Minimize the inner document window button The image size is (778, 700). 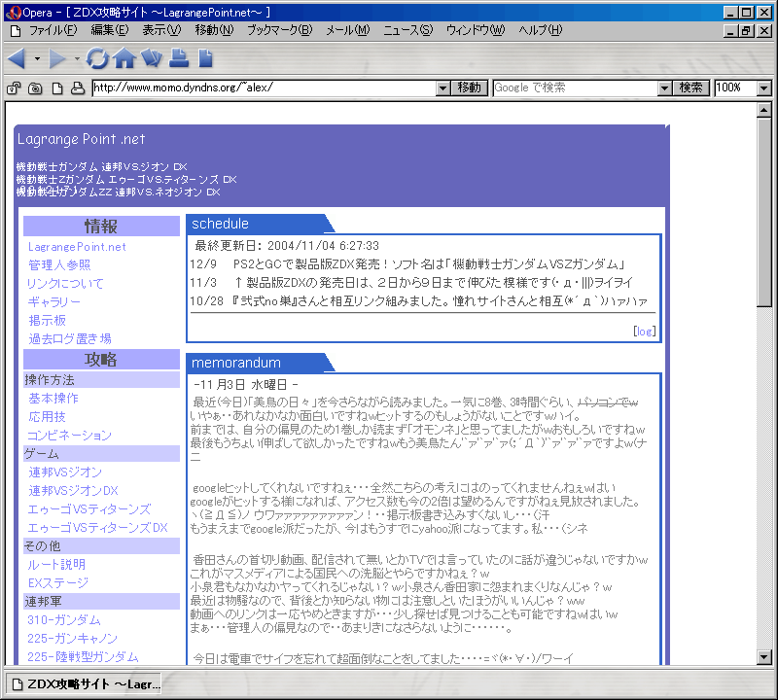coord(730,31)
